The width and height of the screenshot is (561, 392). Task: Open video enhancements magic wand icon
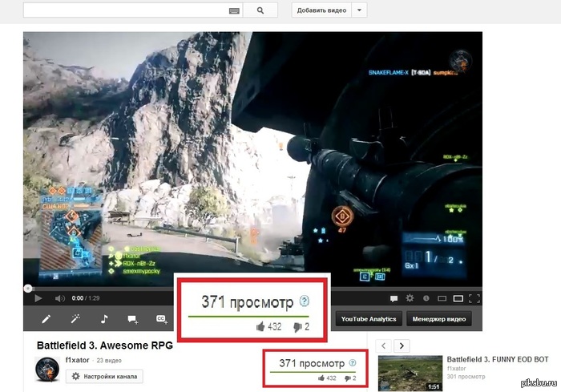75,318
